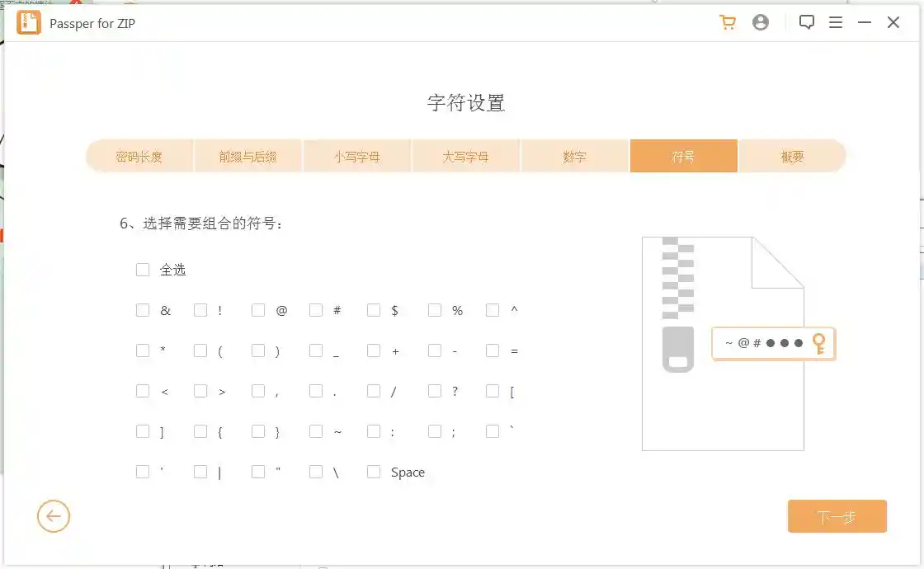Toggle the ( symbol checkbox
Viewport: 924px width, 569px height.
pos(200,351)
